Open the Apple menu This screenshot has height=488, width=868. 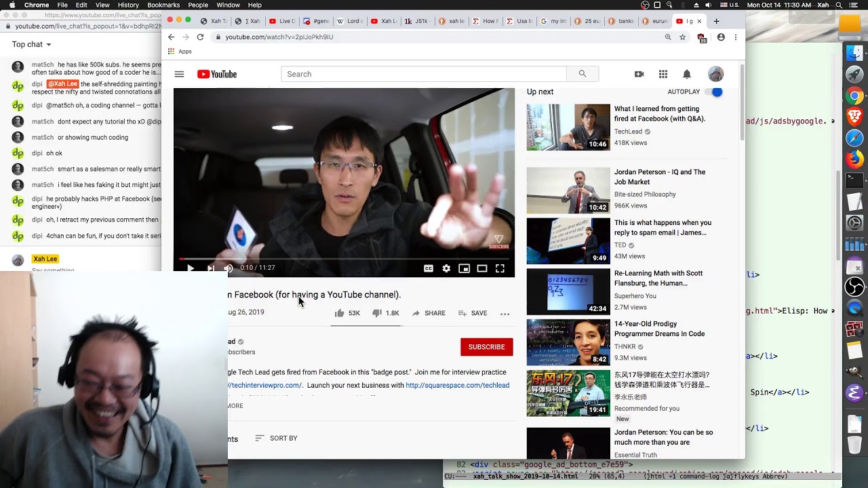point(12,5)
